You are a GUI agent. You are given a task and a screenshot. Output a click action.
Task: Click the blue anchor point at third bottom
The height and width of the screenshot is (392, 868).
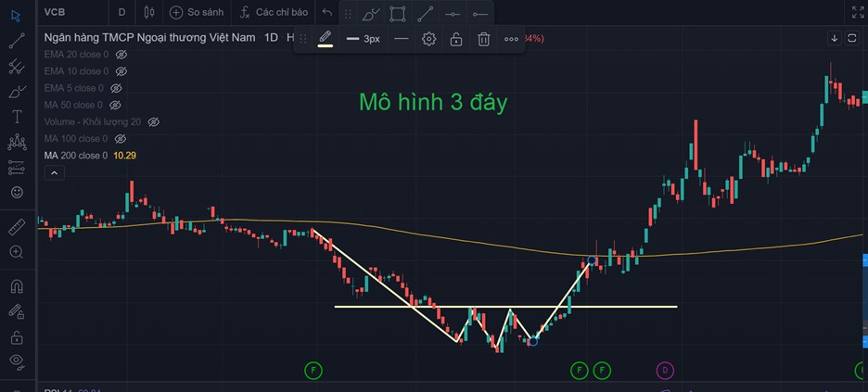tap(532, 341)
